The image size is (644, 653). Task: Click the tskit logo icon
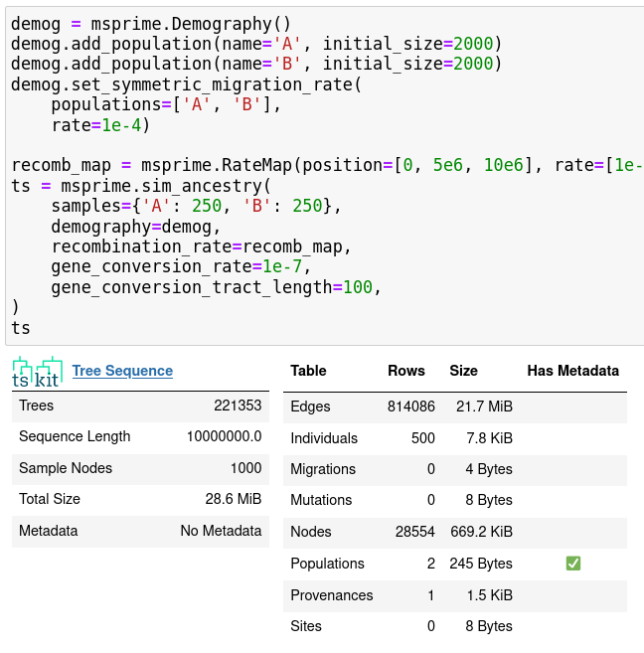pos(37,371)
